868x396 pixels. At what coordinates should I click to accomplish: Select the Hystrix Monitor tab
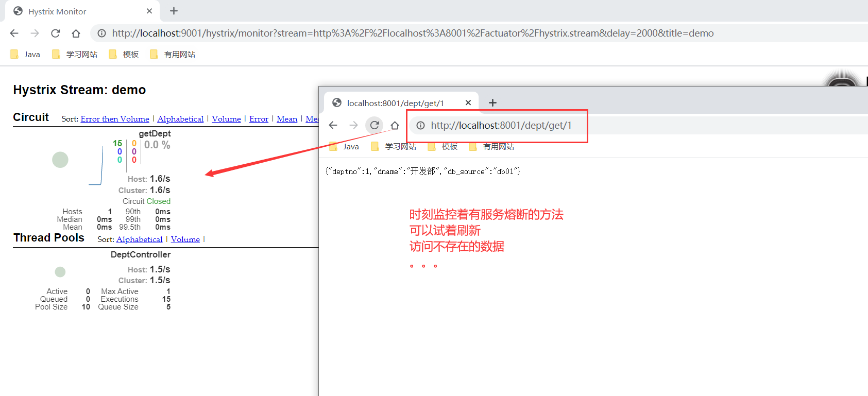(x=82, y=11)
